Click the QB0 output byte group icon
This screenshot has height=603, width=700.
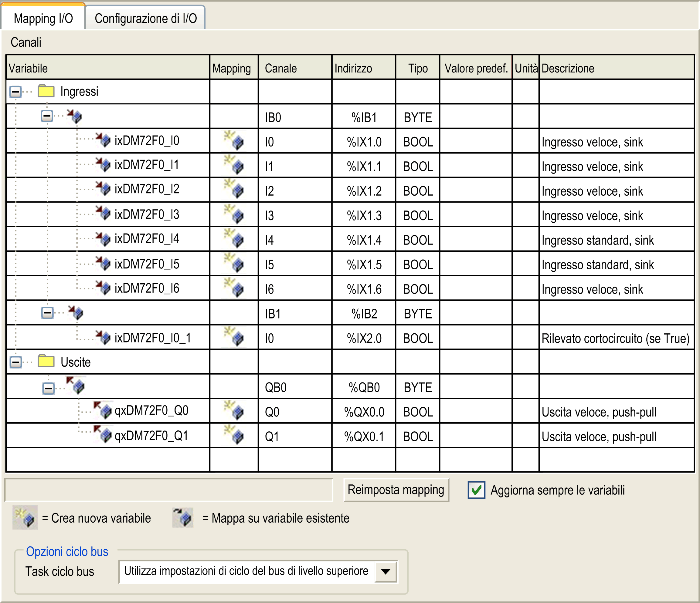click(x=75, y=386)
